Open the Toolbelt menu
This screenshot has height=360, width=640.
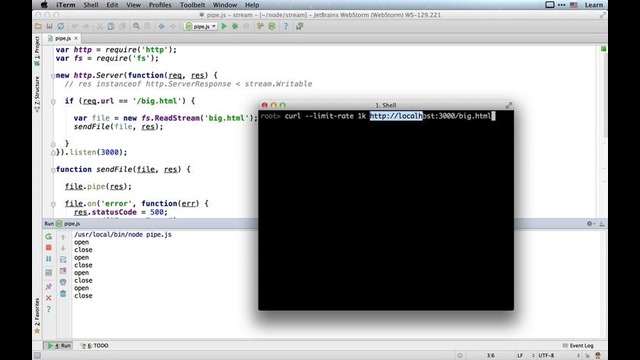[x=192, y=5]
